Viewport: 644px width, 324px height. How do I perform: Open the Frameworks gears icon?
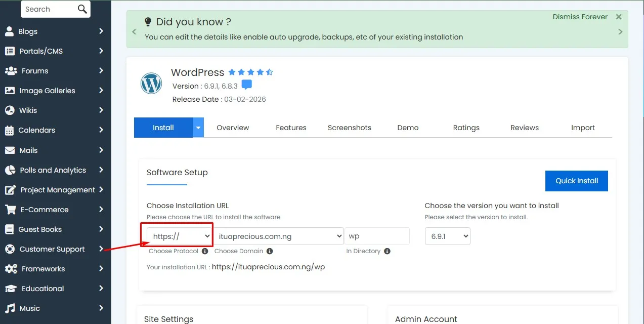pyautogui.click(x=10, y=268)
